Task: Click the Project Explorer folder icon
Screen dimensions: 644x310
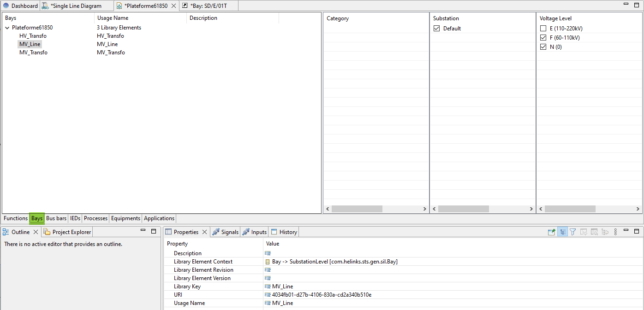Action: click(x=47, y=232)
